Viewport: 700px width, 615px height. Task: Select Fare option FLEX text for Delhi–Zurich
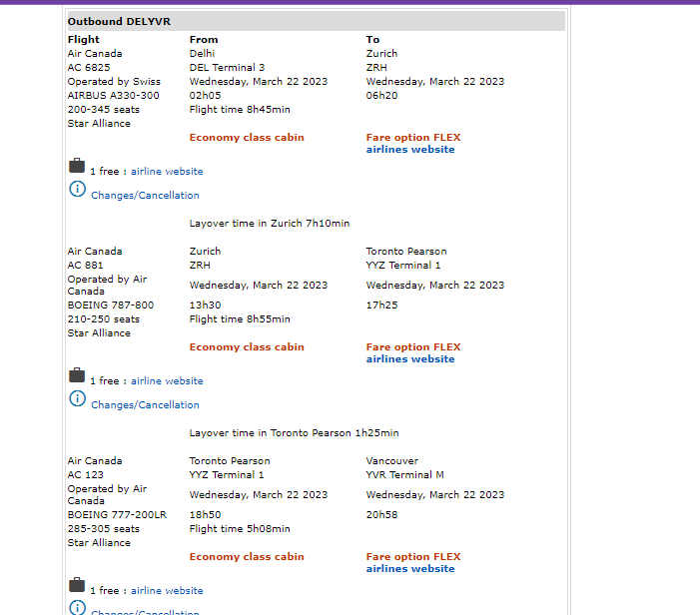413,138
